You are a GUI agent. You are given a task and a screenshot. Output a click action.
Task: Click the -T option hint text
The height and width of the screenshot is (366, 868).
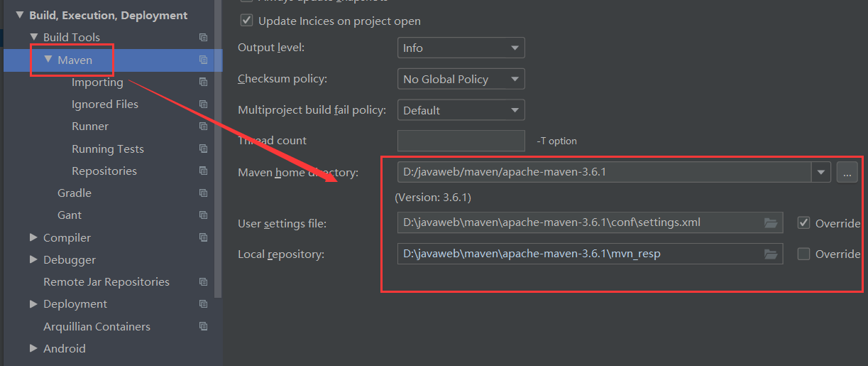(x=556, y=141)
